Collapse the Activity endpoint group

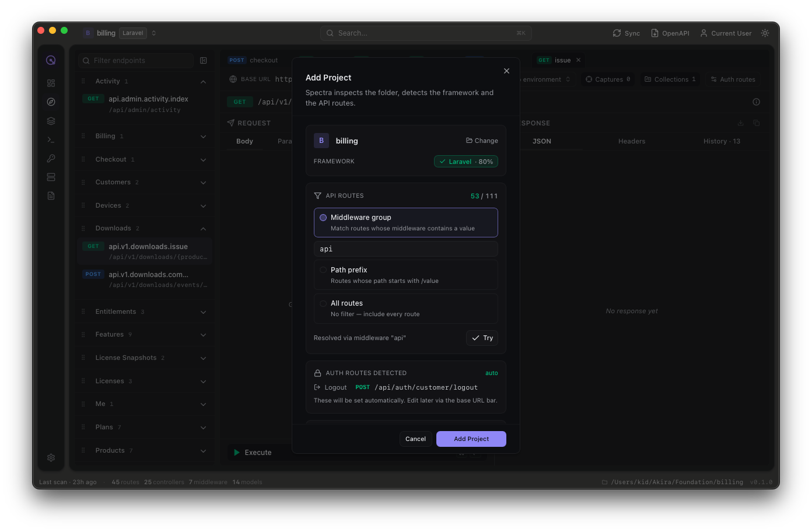coord(203,82)
